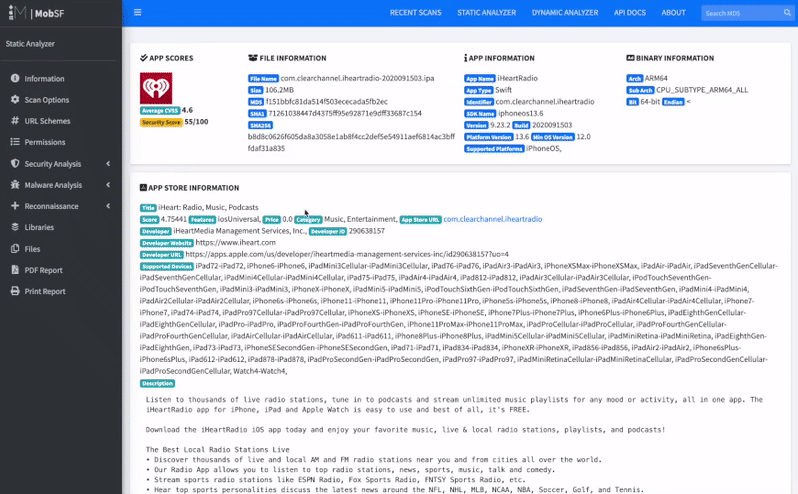Select the Permissions sidebar item
Image resolution: width=798 pixels, height=494 pixels.
(x=61, y=142)
